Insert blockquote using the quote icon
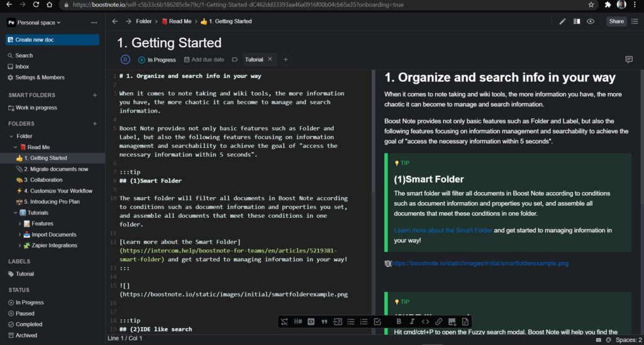The width and height of the screenshot is (644, 345). [x=325, y=322]
